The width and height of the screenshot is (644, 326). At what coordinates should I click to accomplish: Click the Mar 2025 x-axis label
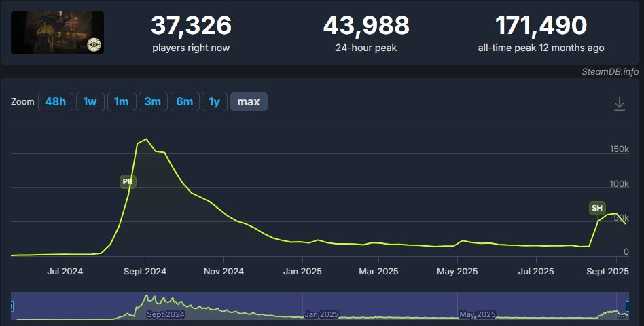(x=378, y=272)
